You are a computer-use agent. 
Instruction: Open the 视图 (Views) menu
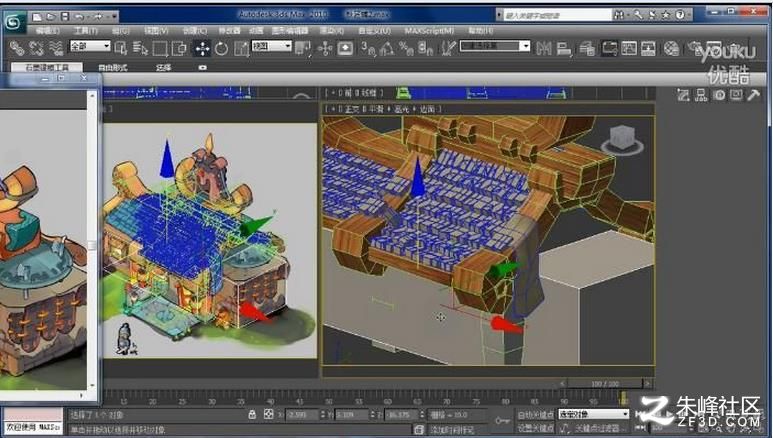click(x=156, y=31)
